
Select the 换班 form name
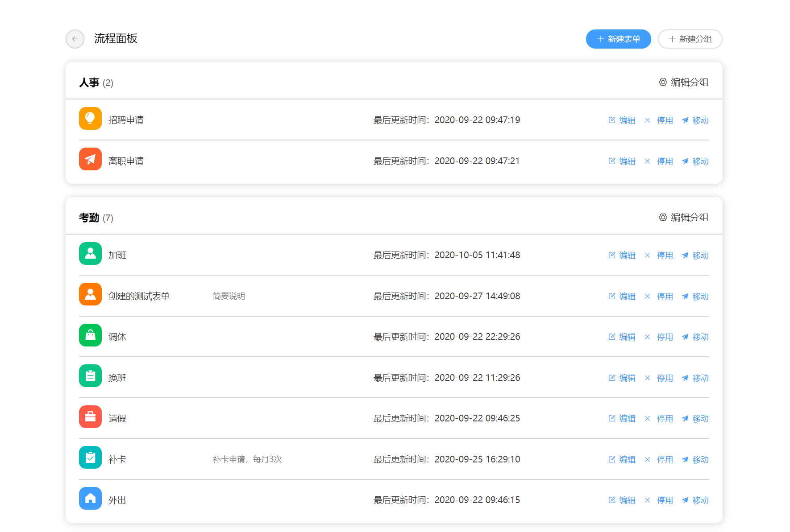pos(117,378)
